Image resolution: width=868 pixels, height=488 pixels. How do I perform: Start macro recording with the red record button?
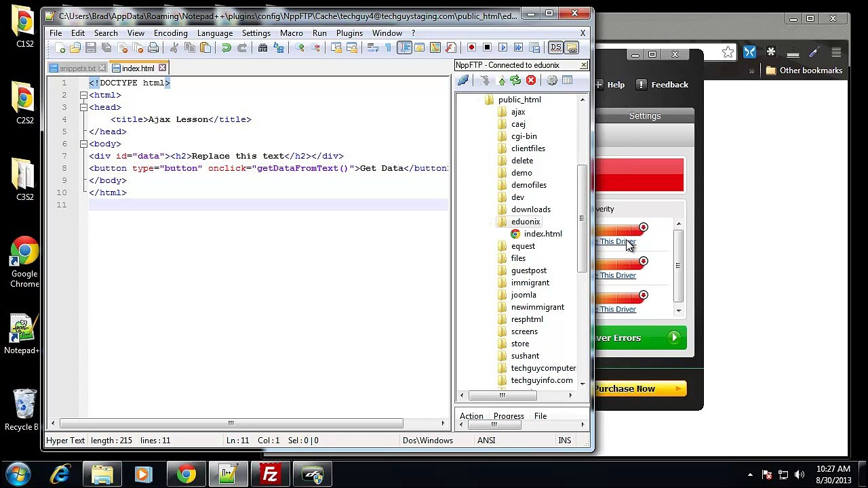coord(471,47)
